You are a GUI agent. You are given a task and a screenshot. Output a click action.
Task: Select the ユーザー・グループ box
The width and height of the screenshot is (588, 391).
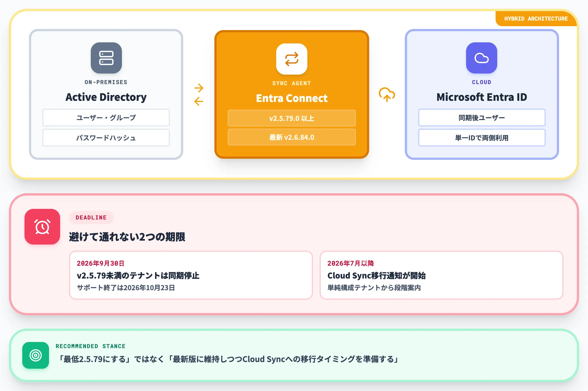106,118
